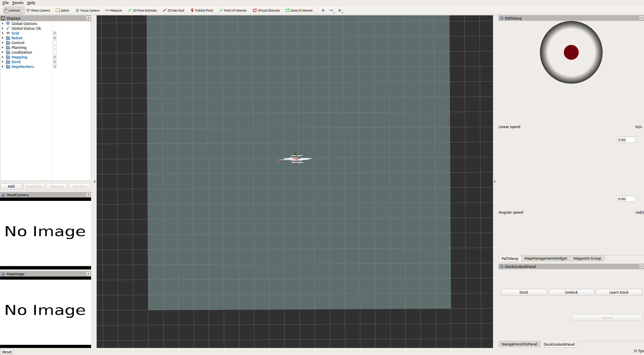Select the 2D Pose Estimate tool
This screenshot has height=355, width=644.
(142, 10)
